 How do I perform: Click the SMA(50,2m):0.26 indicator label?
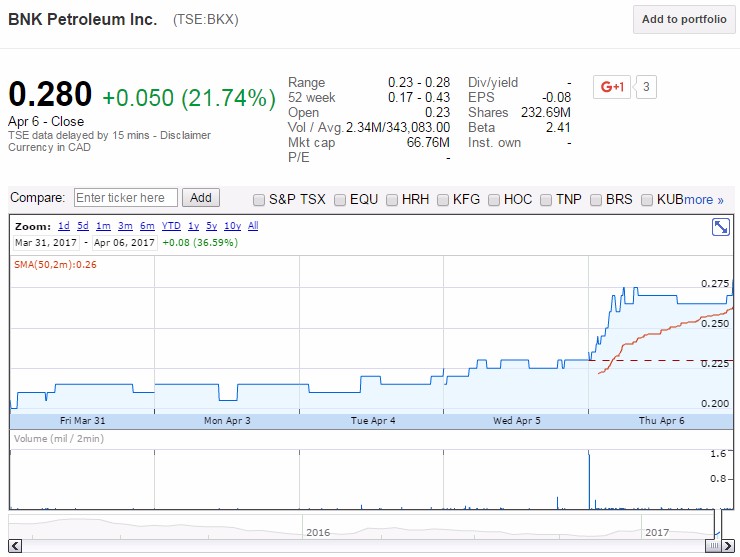(55, 265)
